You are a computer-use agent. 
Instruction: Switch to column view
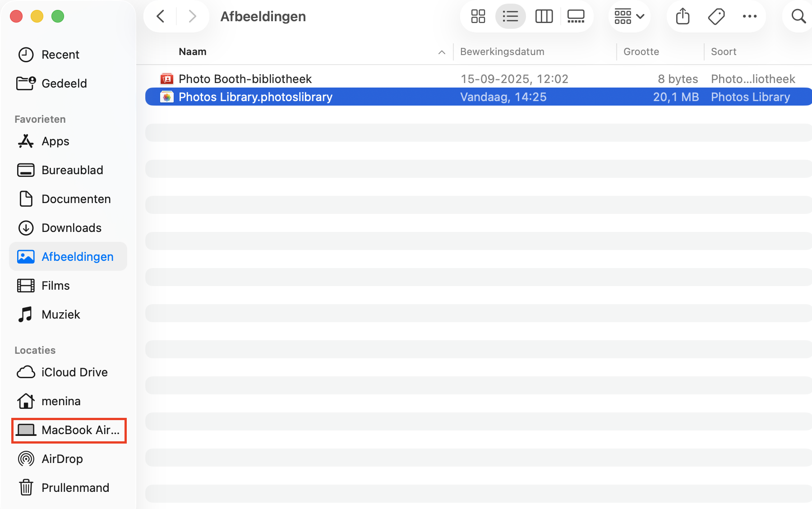point(544,16)
